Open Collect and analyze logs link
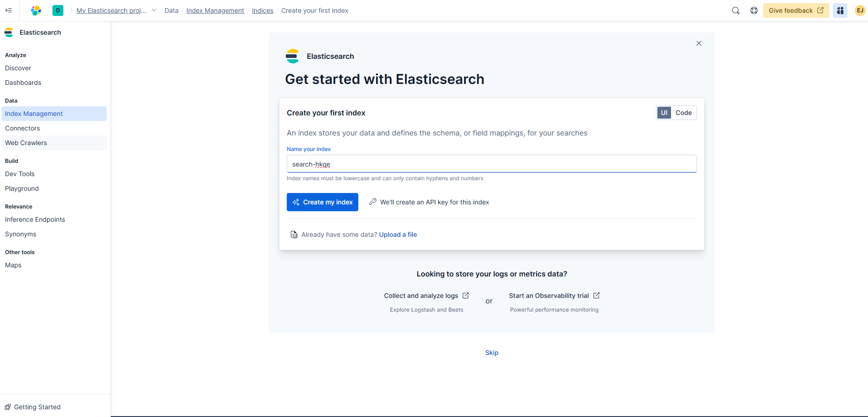Viewport: 868px width, 417px height. 426,296
